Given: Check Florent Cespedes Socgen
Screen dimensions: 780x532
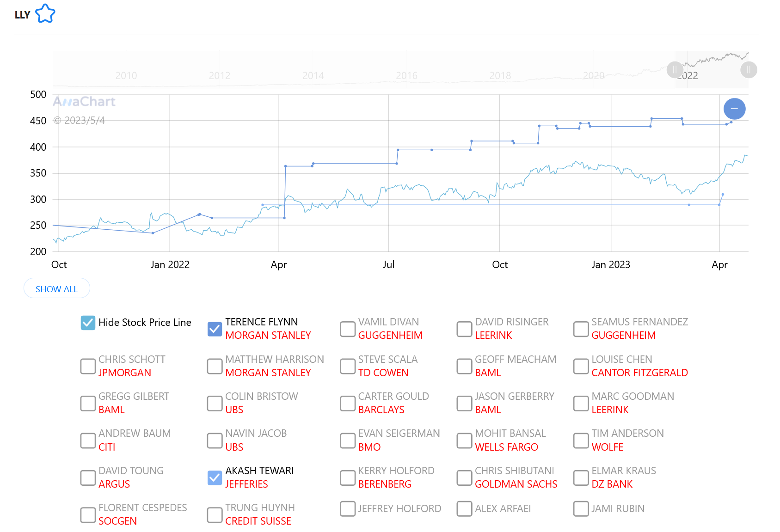Looking at the screenshot, I should point(88,515).
